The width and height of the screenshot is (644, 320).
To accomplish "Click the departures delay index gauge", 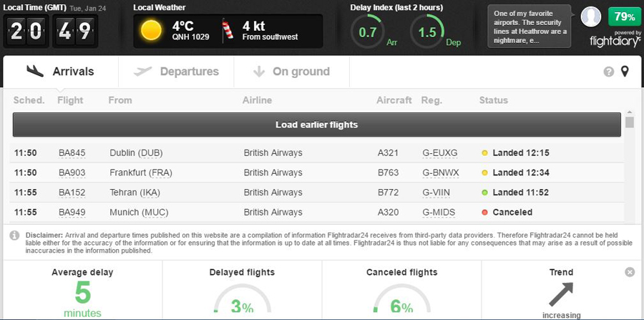I will [428, 32].
